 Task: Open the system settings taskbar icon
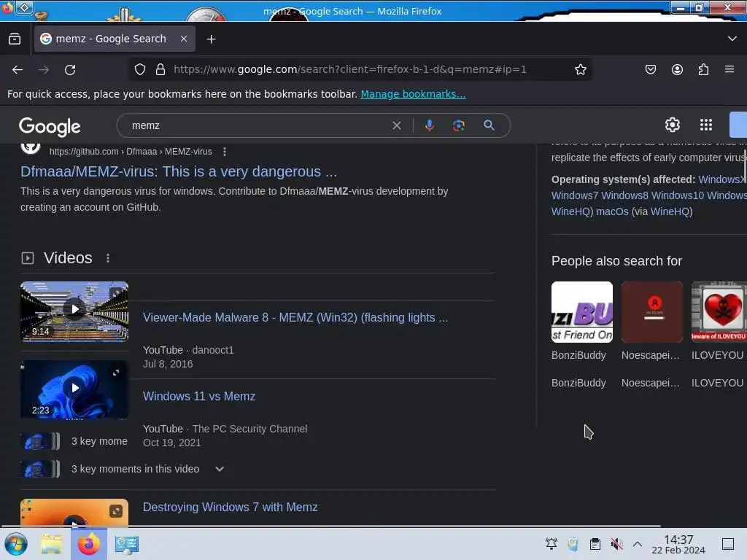tap(126, 544)
